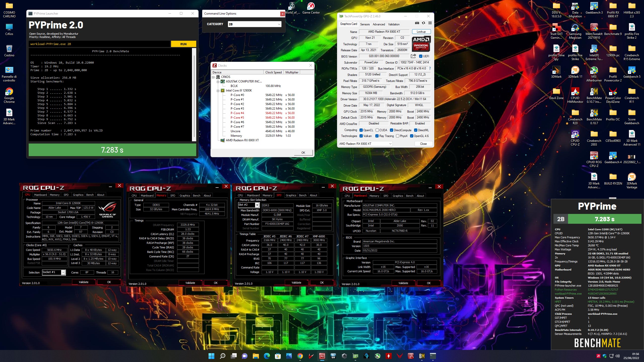Toggle the CUDA checkbox
The width and height of the screenshot is (644, 362).
pos(377,130)
